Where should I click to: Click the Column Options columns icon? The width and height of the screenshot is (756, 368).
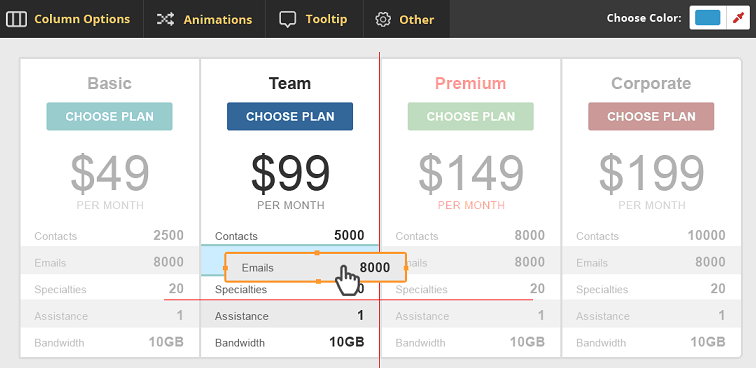[x=16, y=19]
